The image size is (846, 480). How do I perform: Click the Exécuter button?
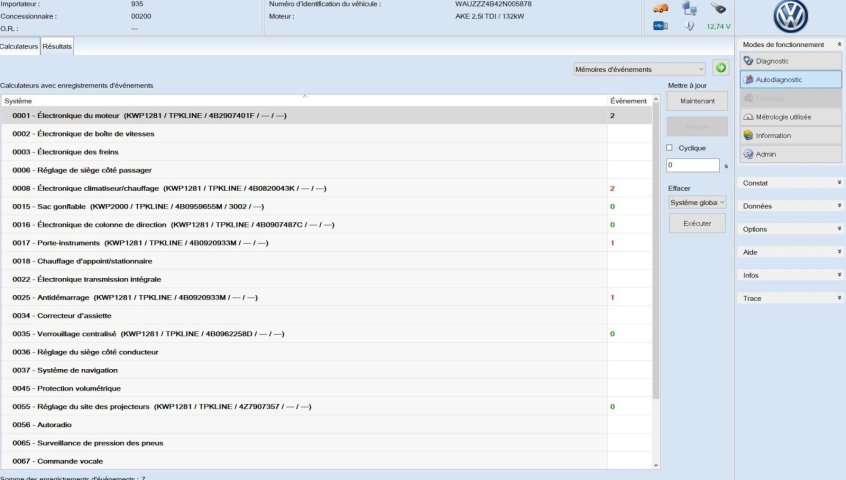(x=697, y=223)
